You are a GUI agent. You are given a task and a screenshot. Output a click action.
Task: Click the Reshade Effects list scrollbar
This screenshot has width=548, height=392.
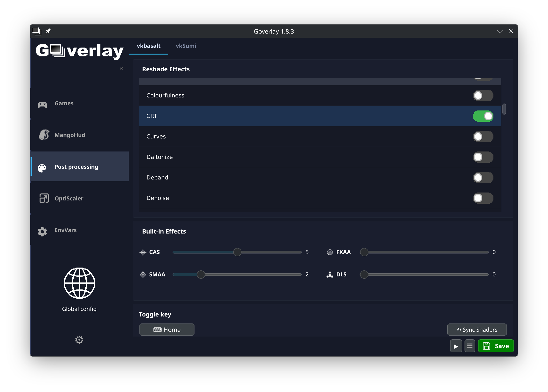(x=504, y=109)
